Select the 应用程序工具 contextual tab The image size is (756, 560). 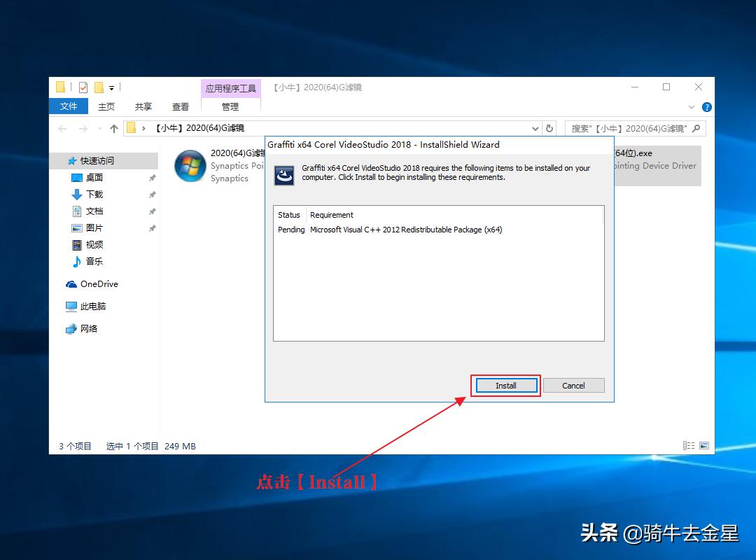[x=230, y=88]
